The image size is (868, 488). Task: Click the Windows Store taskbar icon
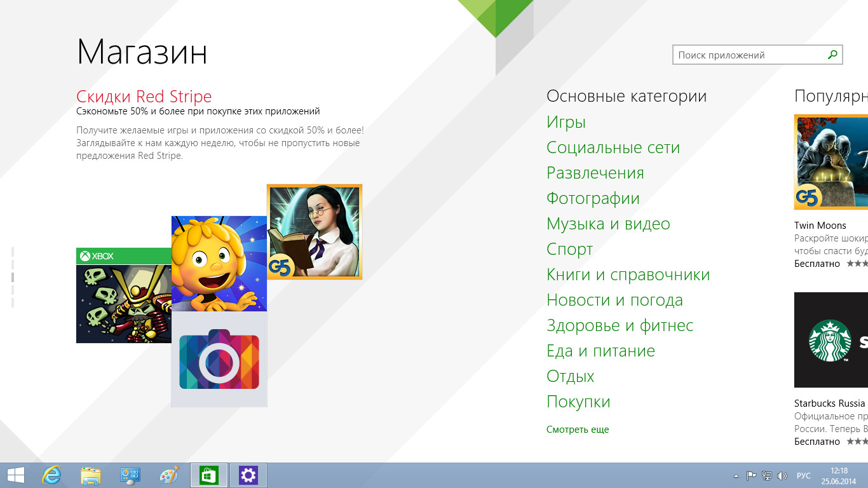pos(209,475)
